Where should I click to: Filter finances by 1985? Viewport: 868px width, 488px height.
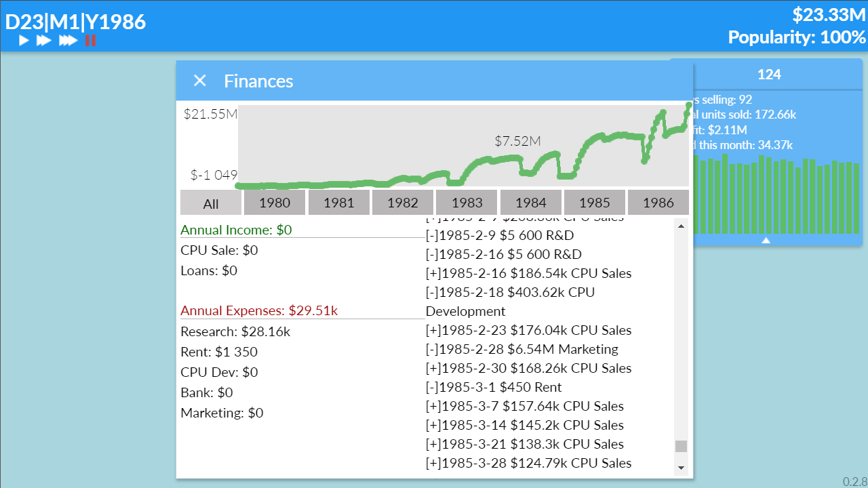pos(595,203)
